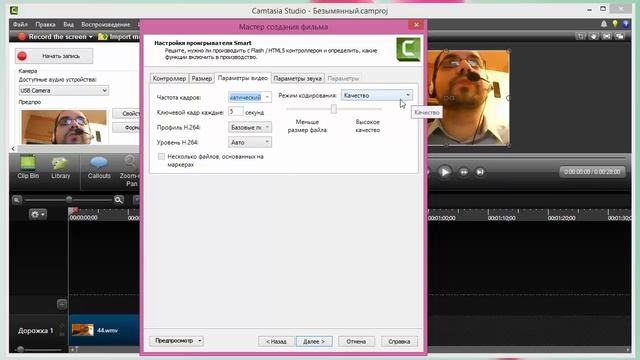Switch to the Контроллер tab
The width and height of the screenshot is (640, 360).
pos(169,78)
